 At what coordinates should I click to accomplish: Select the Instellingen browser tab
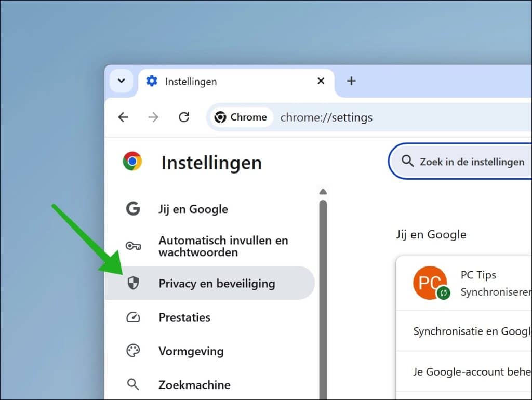click(x=236, y=82)
